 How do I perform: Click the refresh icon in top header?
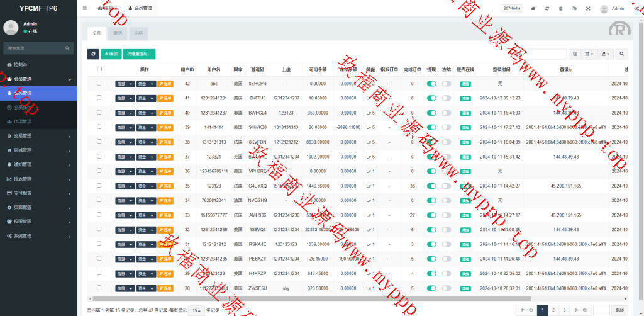(547, 9)
